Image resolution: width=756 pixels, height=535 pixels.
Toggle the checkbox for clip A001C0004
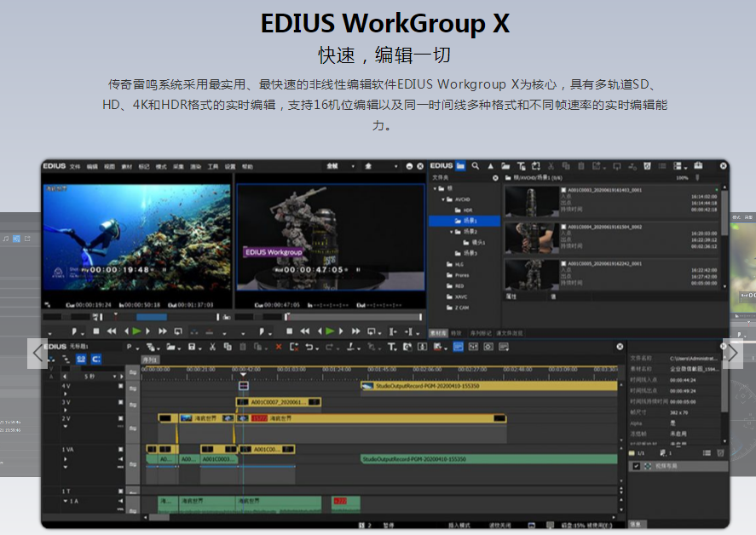563,227
